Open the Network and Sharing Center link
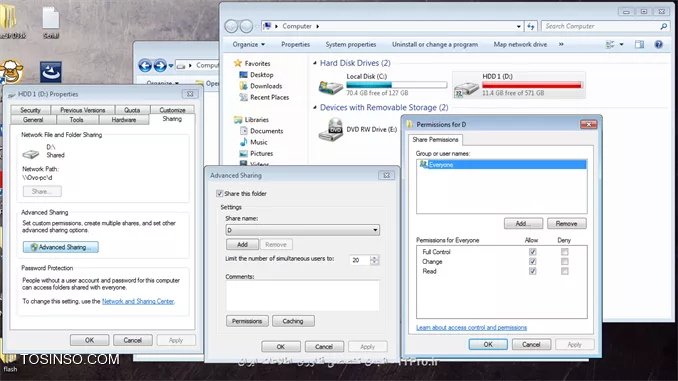Screen dimensions: 678x381 tap(138, 301)
